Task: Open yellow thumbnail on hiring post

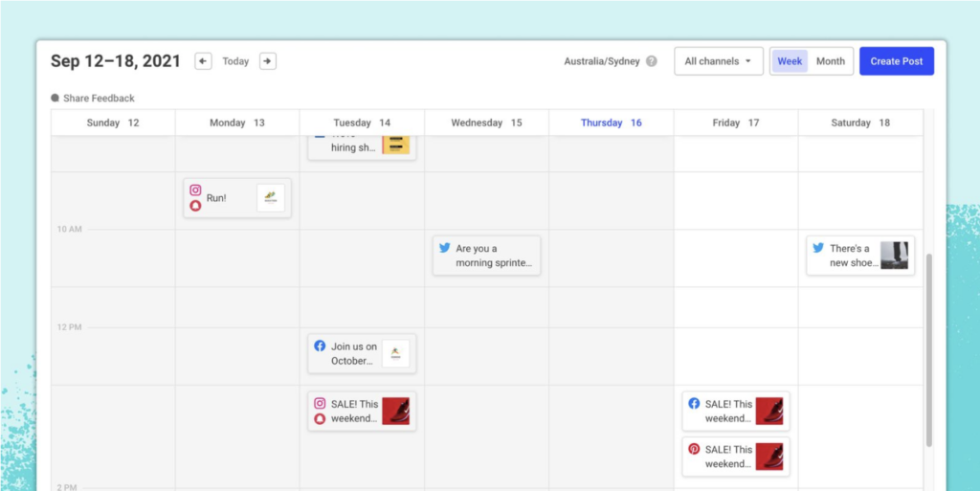Action: [395, 145]
